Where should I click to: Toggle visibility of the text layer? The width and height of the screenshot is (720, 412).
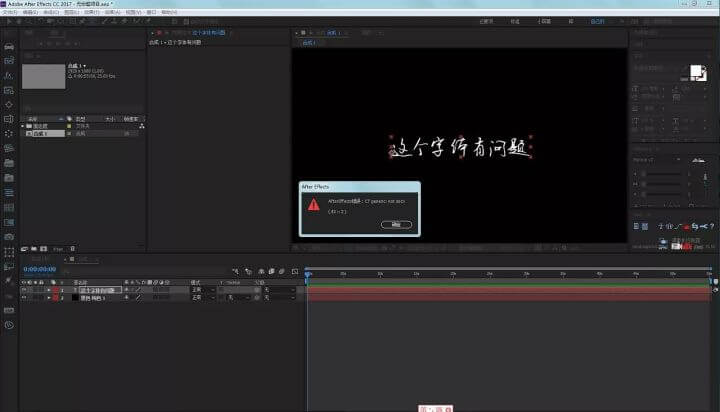(24, 290)
